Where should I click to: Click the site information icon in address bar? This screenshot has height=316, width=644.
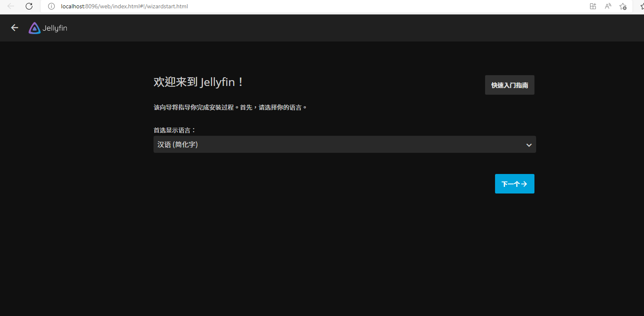(51, 6)
